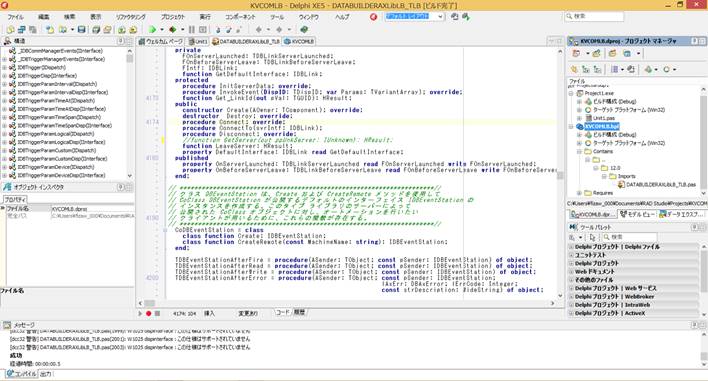
Task: Click the stop macro square in the editor status bar
Action: click(157, 313)
